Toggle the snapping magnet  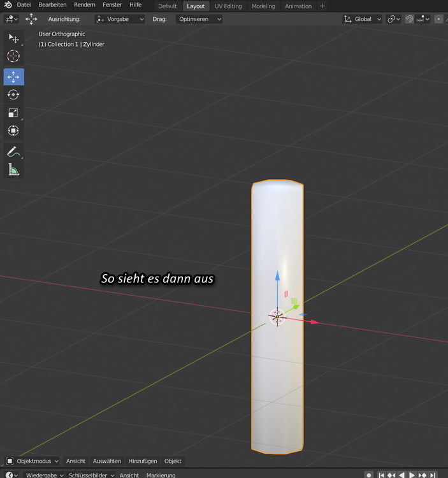click(409, 19)
